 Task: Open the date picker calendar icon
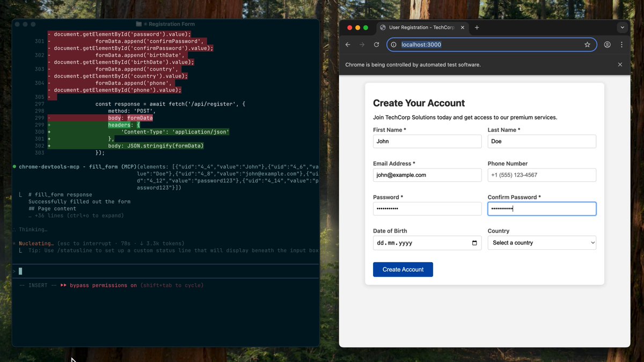[x=474, y=243]
